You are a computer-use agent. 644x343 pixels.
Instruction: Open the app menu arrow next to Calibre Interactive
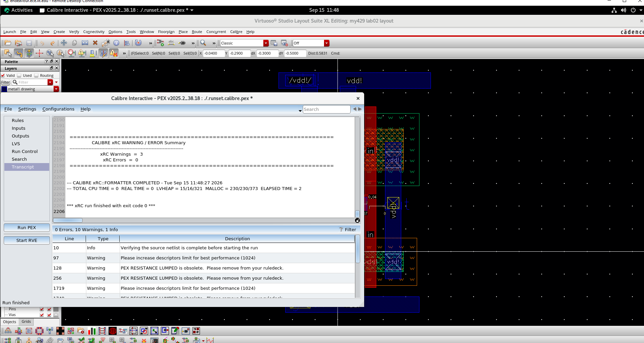[x=192, y=10]
